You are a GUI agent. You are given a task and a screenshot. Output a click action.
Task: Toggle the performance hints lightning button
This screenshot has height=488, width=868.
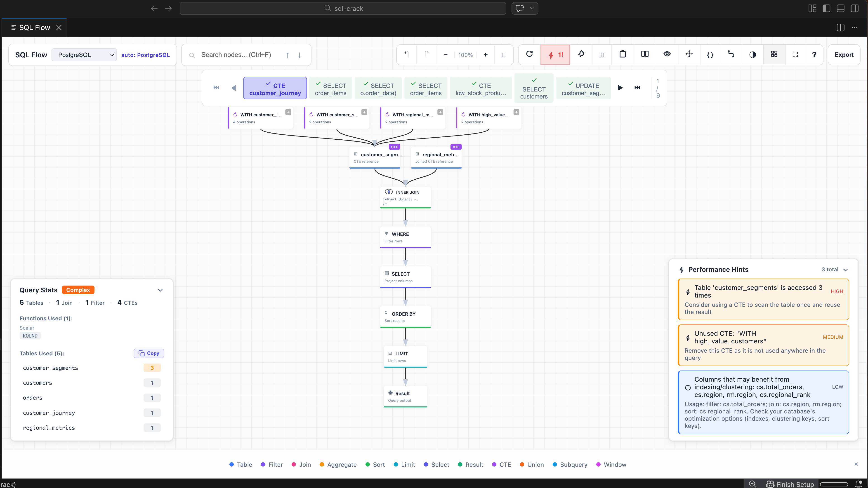pyautogui.click(x=555, y=54)
